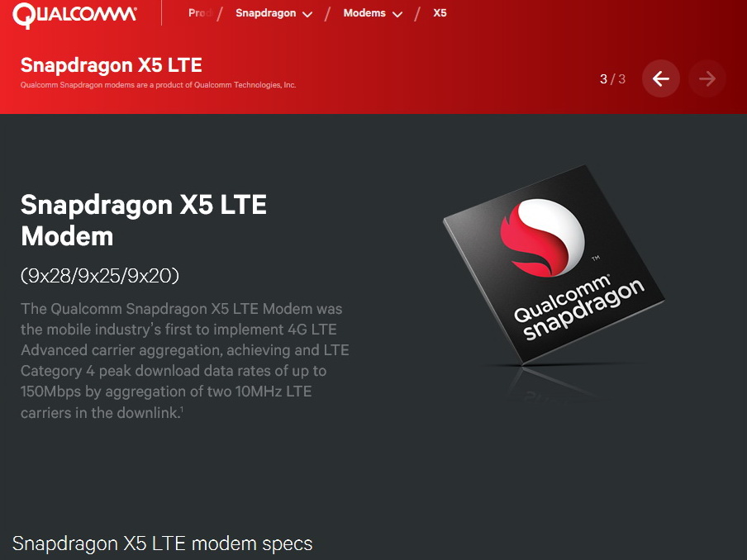Click the Snapdragon X5 LTE Modem heading
This screenshot has width=747, height=560.
[144, 220]
